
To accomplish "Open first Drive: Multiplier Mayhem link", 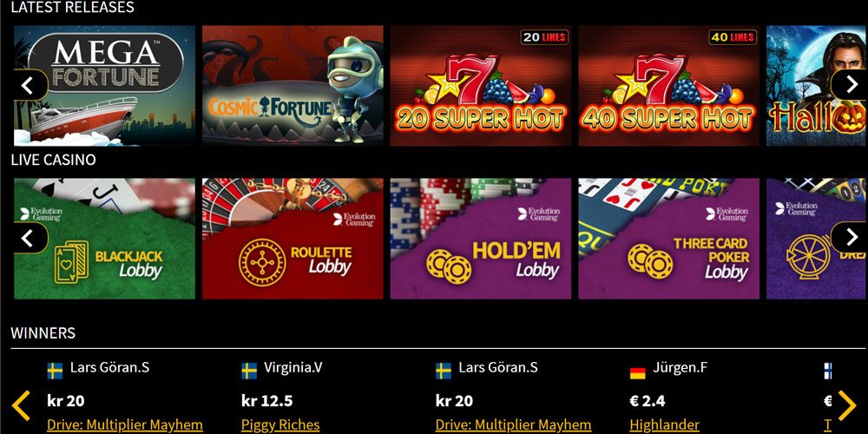I will click(125, 425).
